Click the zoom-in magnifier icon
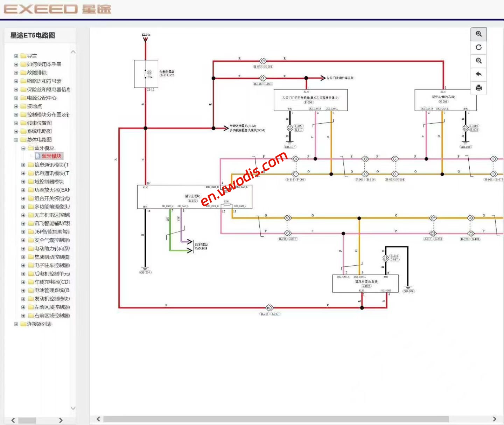Viewport: 504px width, 425px height. [479, 34]
